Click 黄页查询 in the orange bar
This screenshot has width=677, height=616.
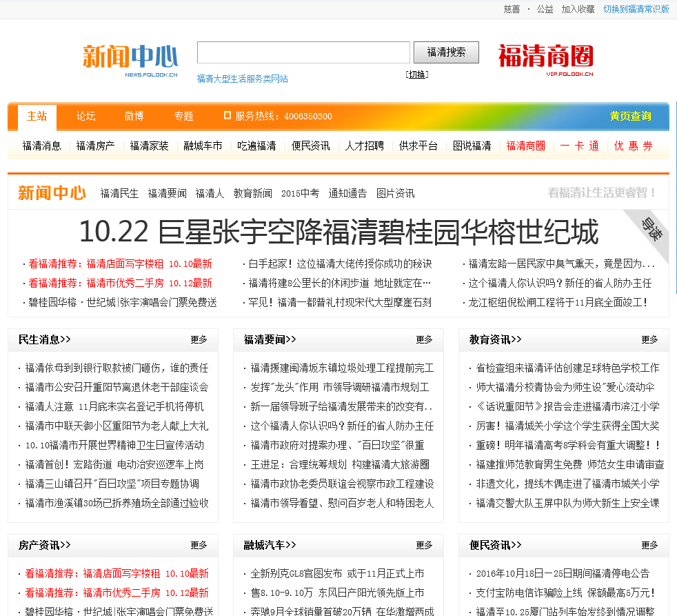pyautogui.click(x=630, y=116)
